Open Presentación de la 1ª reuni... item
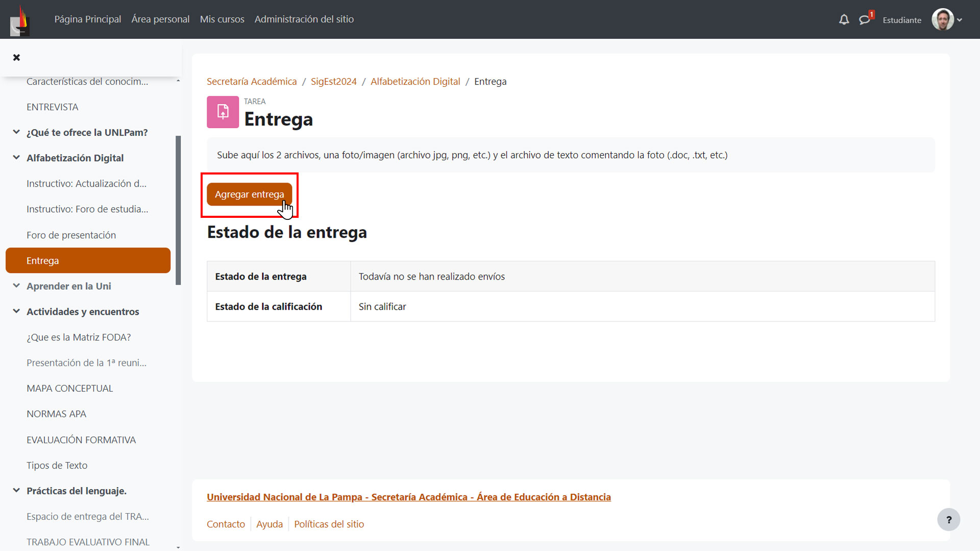Screen dimensions: 980x551 (86, 363)
